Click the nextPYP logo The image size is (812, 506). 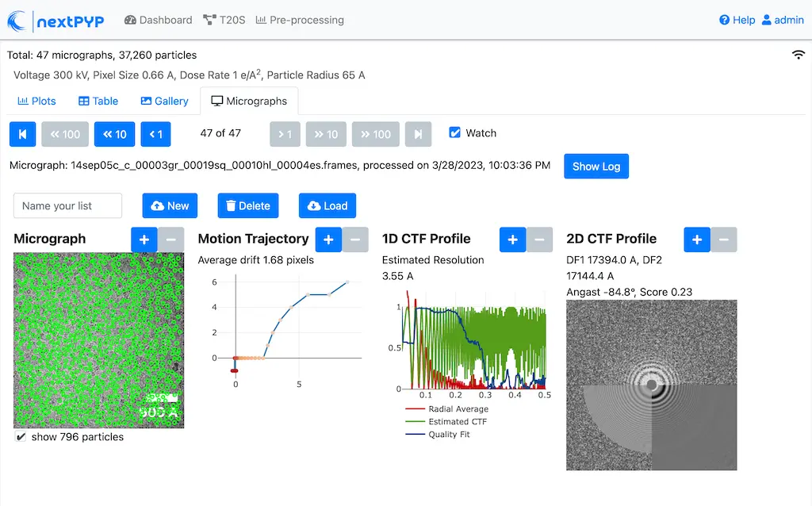[57, 21]
